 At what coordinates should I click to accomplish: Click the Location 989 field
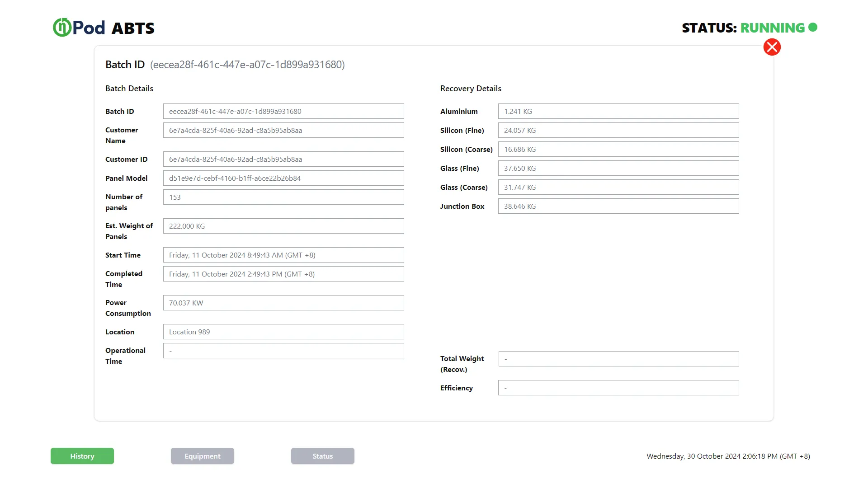coord(283,332)
